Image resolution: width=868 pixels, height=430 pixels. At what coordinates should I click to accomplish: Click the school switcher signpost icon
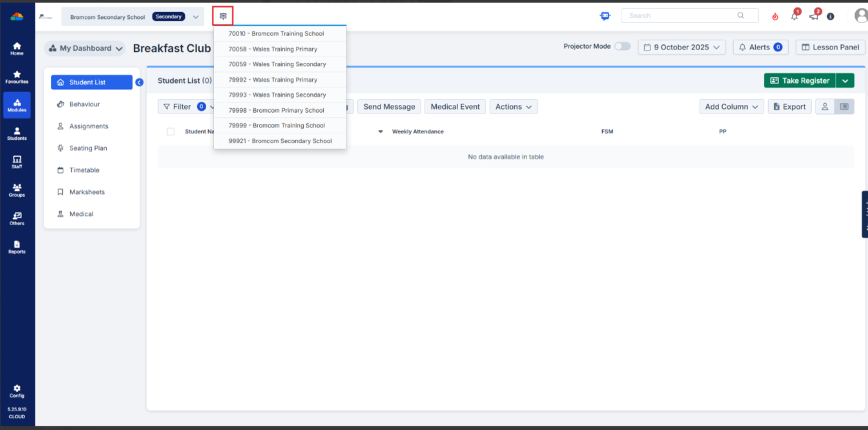pyautogui.click(x=223, y=16)
